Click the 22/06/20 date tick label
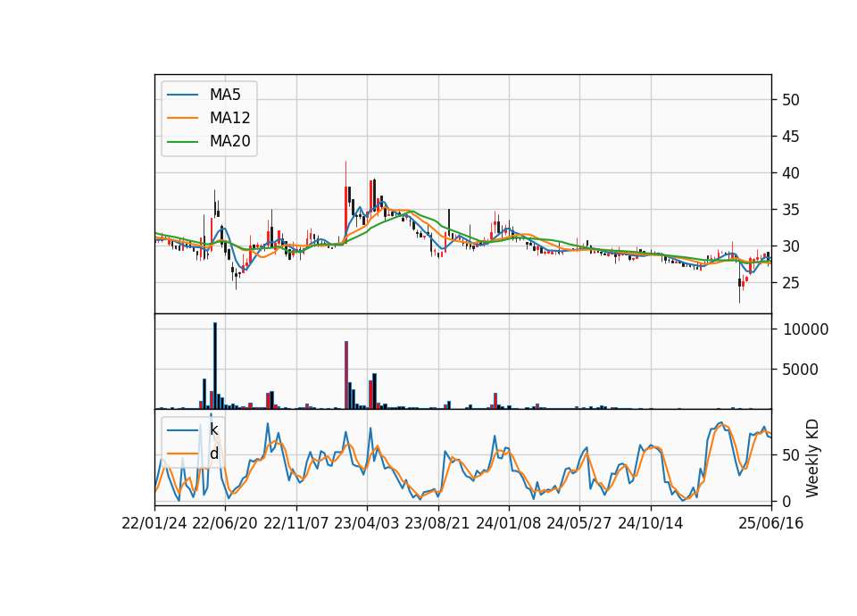This screenshot has height=616, width=857. (225, 523)
